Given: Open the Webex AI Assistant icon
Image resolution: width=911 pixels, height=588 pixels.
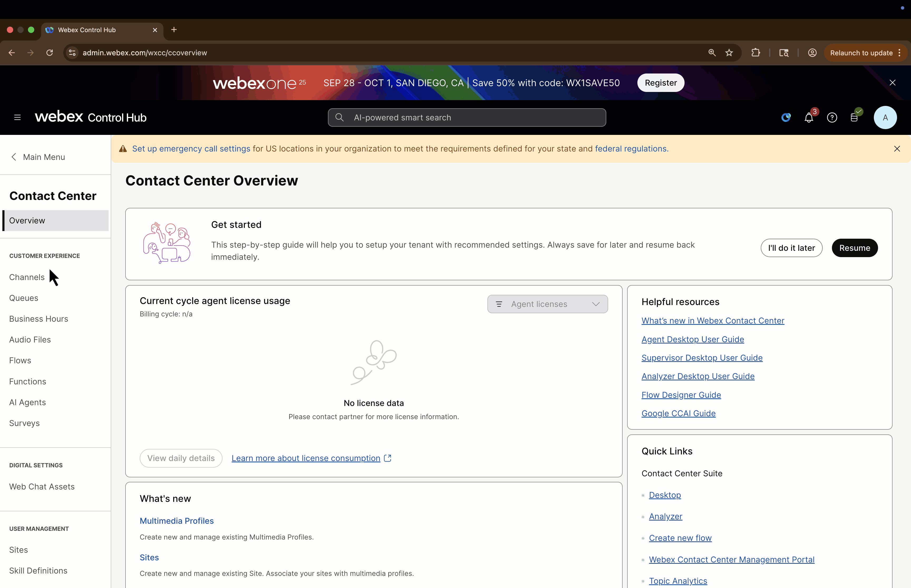Looking at the screenshot, I should coord(786,117).
